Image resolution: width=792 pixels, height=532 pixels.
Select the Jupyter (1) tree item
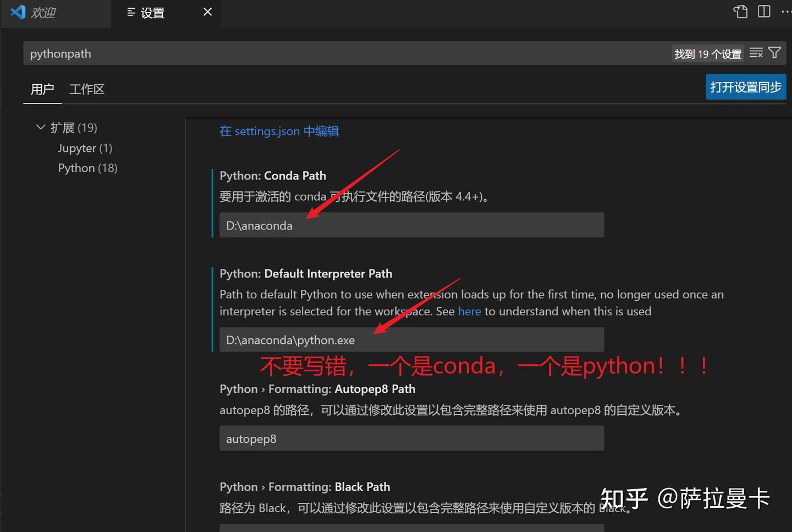pos(85,148)
